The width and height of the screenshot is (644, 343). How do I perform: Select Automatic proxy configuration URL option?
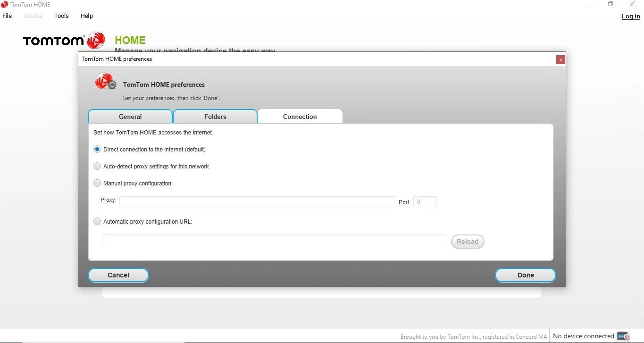[x=97, y=222]
